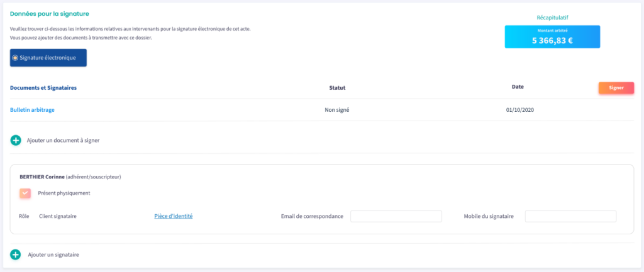Screen dimensions: 644x272
Task: Open the Pièce d'identité link
Action: [173, 216]
